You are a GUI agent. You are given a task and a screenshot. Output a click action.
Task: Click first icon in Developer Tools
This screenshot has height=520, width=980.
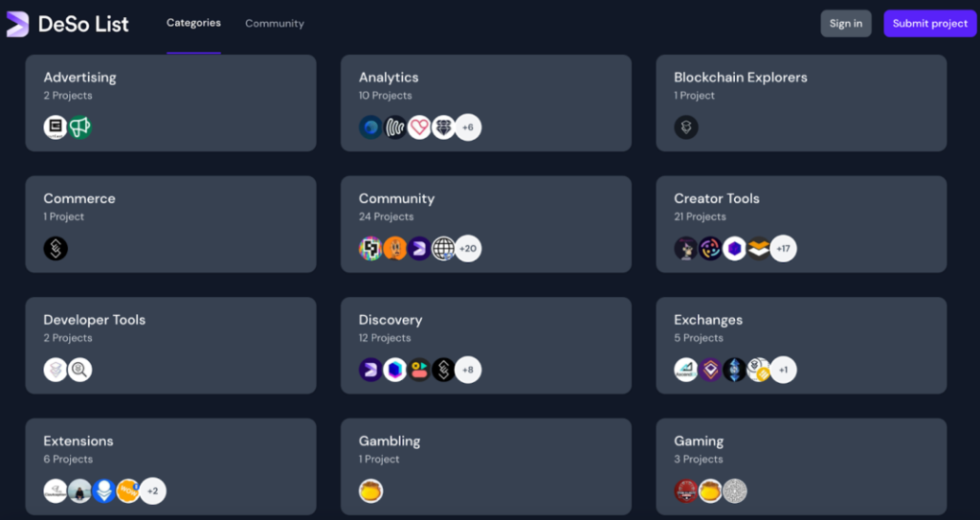click(56, 370)
